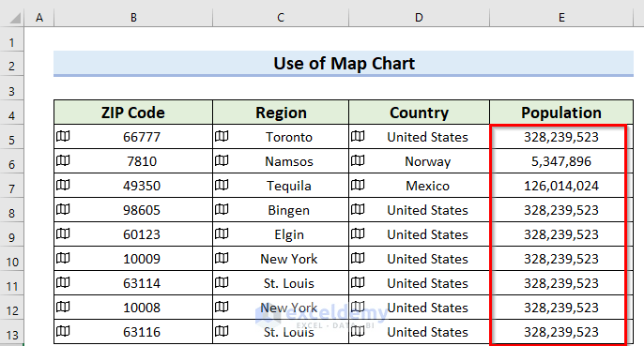Click the map icon beside Toronto
This screenshot has height=346, width=644.
tap(222, 136)
